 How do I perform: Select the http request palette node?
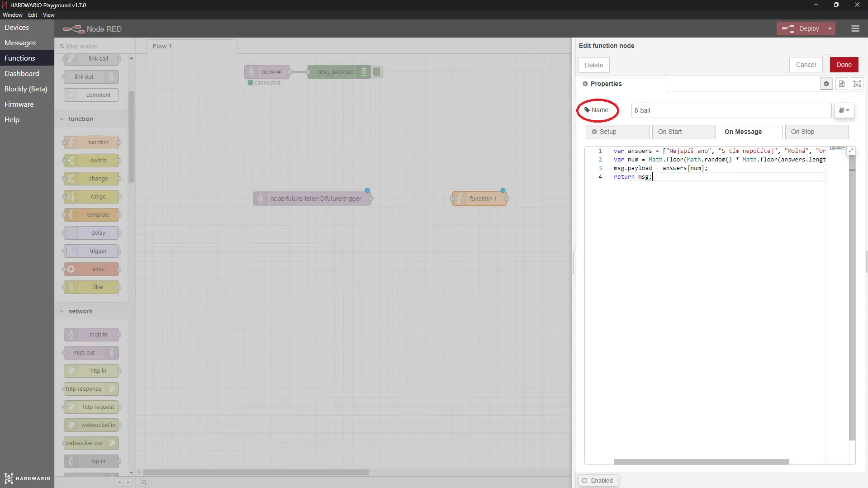point(91,407)
